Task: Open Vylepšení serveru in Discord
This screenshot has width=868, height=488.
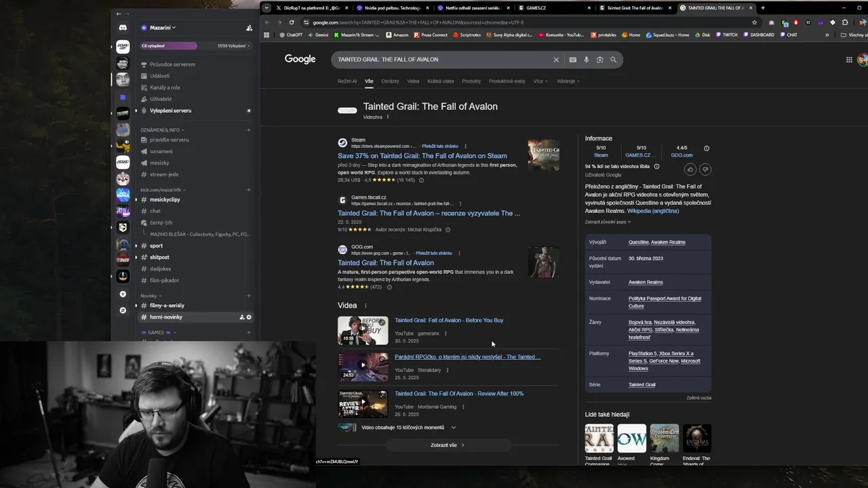Action: tap(170, 110)
